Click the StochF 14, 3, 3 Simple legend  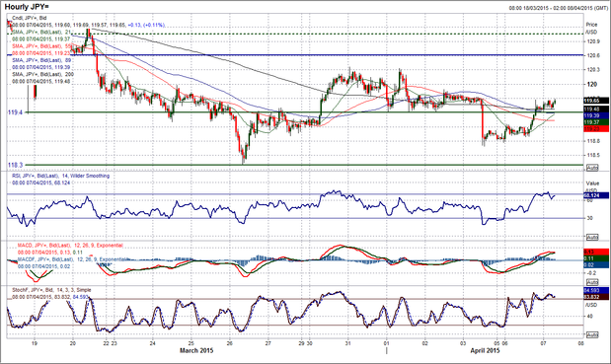click(x=51, y=290)
